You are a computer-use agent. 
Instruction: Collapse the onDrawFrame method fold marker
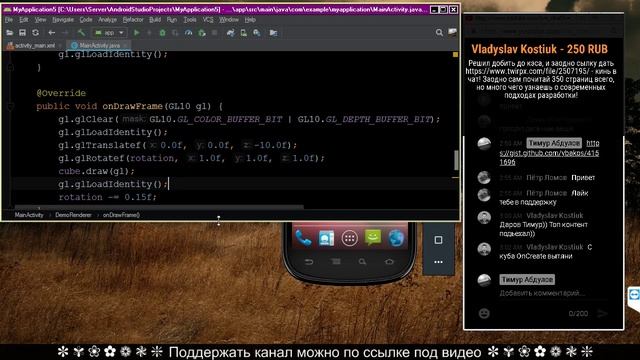coord(11,107)
